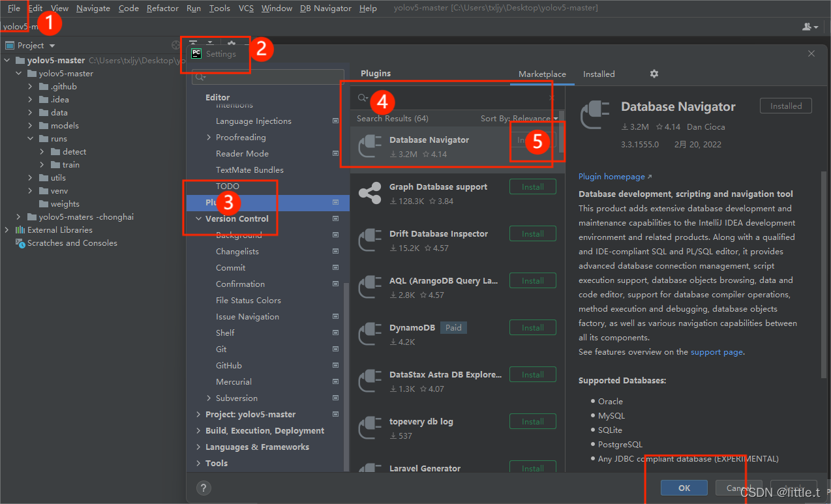
Task: Open the VCS menu
Action: [246, 8]
